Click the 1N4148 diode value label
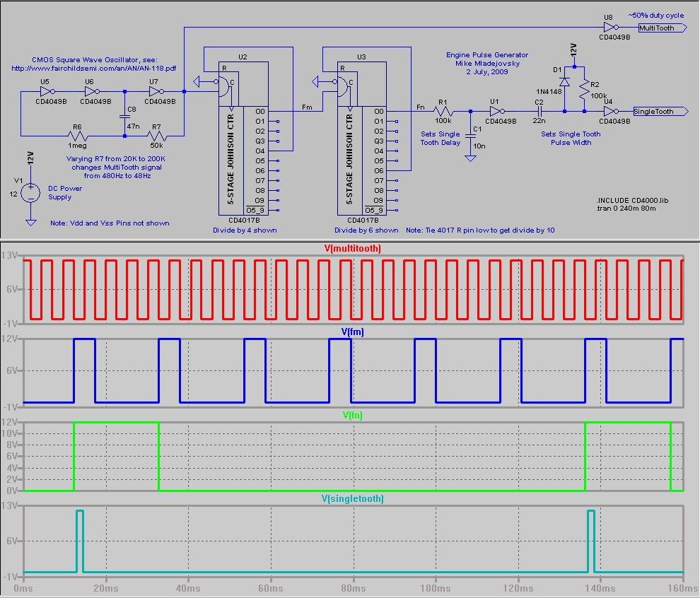This screenshot has width=700, height=598. point(549,91)
